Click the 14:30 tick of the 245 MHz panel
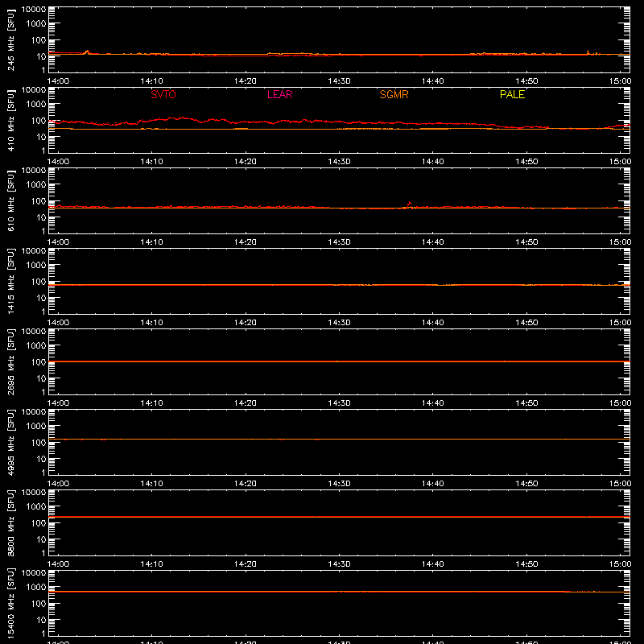The height and width of the screenshot is (644, 644). pyautogui.click(x=339, y=81)
